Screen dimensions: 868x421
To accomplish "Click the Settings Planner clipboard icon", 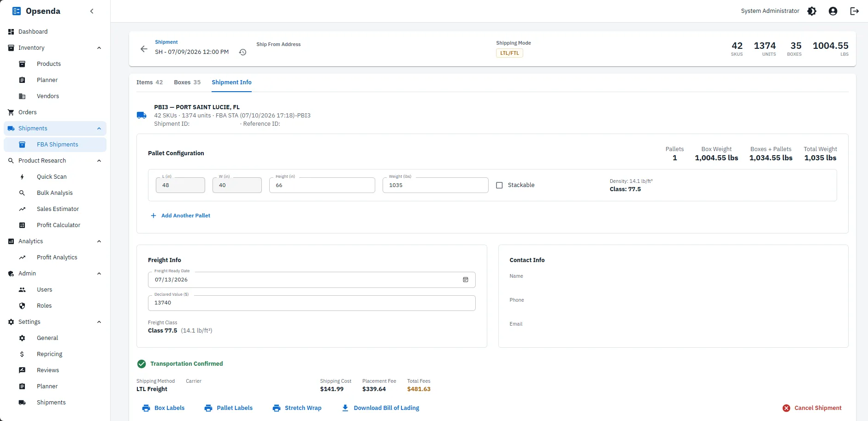I will click(x=22, y=386).
